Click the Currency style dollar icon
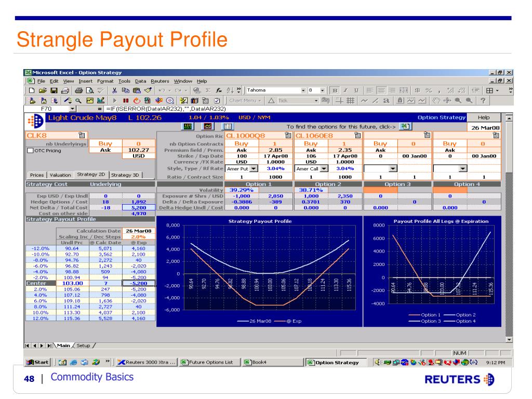 pos(417,90)
